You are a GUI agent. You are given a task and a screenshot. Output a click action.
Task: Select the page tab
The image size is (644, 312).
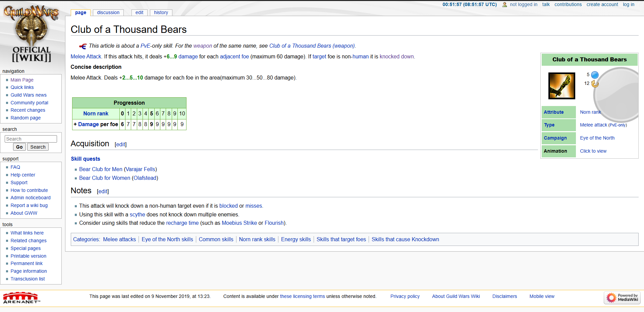coord(80,12)
